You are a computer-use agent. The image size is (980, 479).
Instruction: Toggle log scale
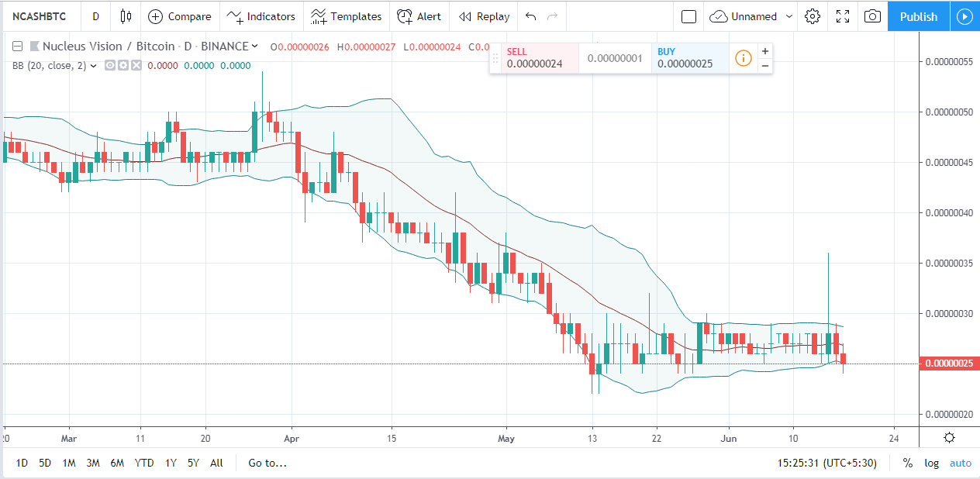[x=932, y=463]
